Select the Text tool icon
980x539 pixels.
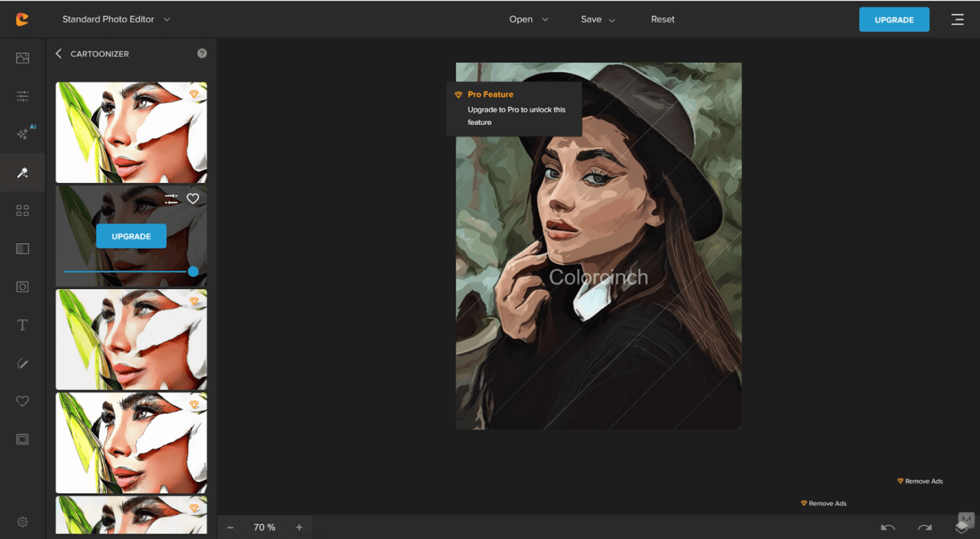[22, 325]
